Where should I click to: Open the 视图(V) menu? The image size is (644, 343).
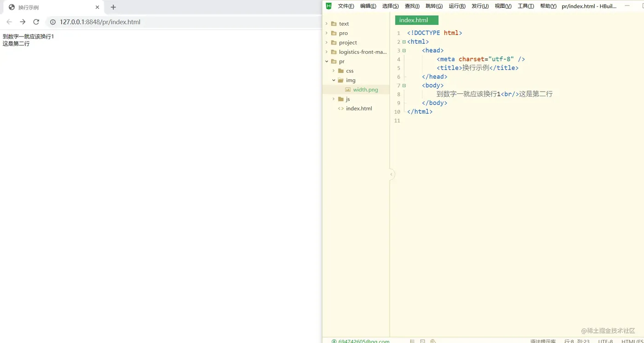click(x=503, y=6)
